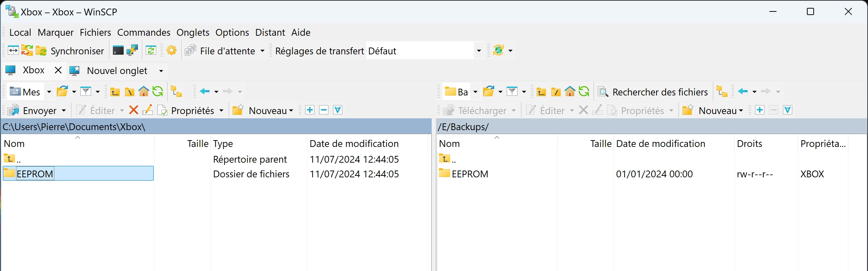This screenshot has width=868, height=271.
Task: Go to local root directory icon
Action: (129, 92)
